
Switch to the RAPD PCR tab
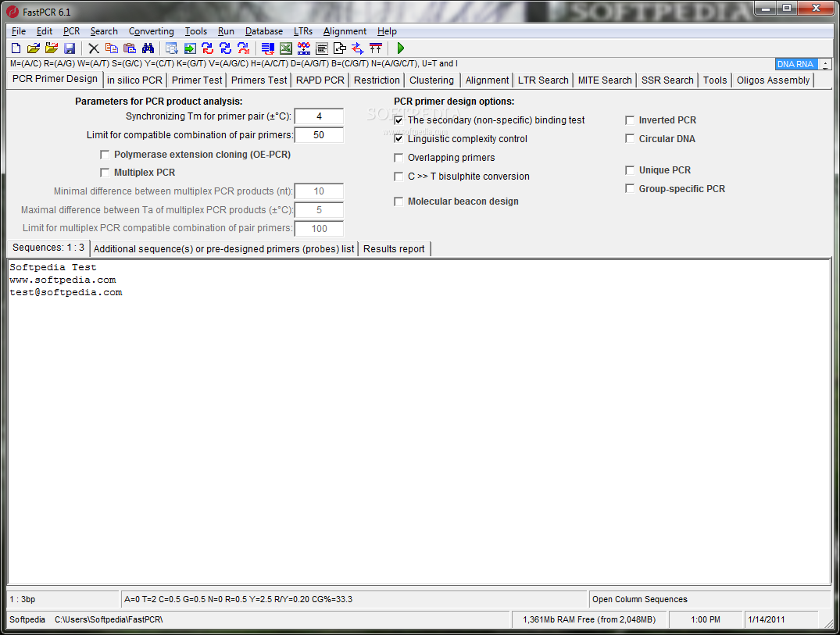click(320, 80)
